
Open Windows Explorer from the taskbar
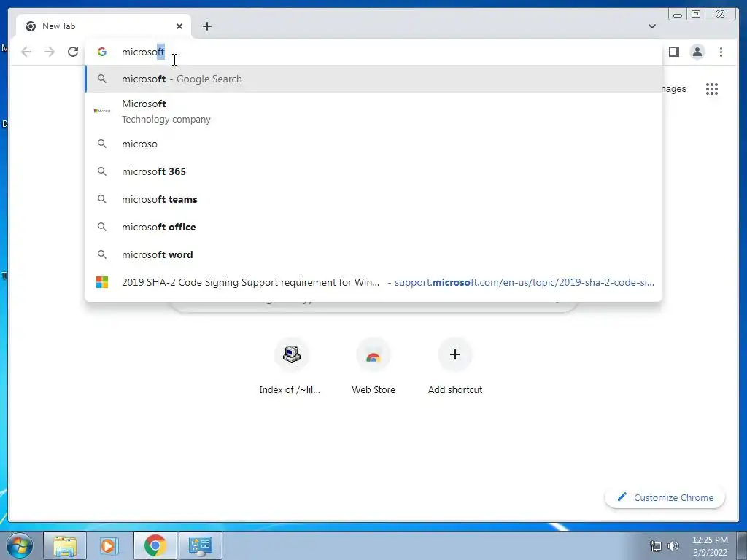65,545
